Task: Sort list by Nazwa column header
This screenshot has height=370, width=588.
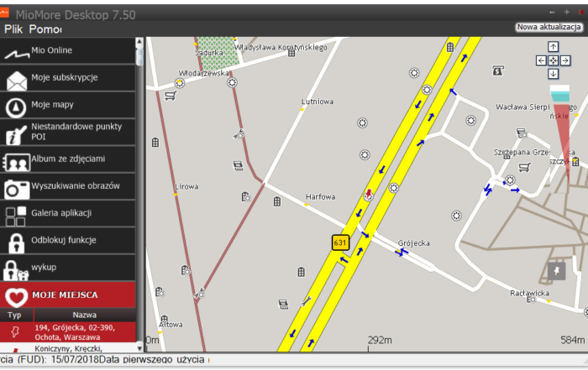Action: (85, 315)
